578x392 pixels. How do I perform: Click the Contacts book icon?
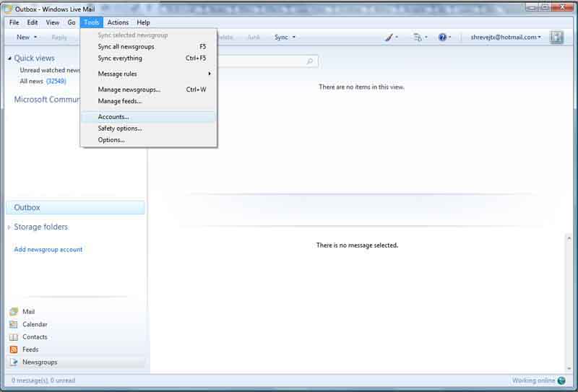click(14, 336)
